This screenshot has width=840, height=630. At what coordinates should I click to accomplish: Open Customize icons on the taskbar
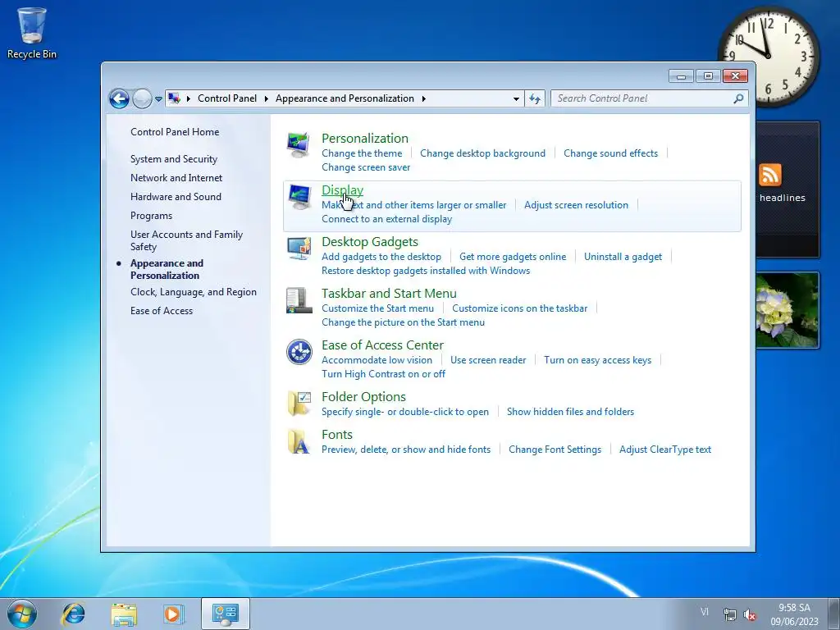click(519, 308)
